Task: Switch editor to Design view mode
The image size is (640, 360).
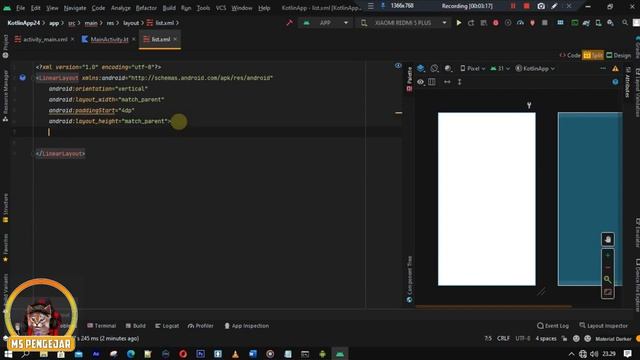Action: [x=618, y=56]
